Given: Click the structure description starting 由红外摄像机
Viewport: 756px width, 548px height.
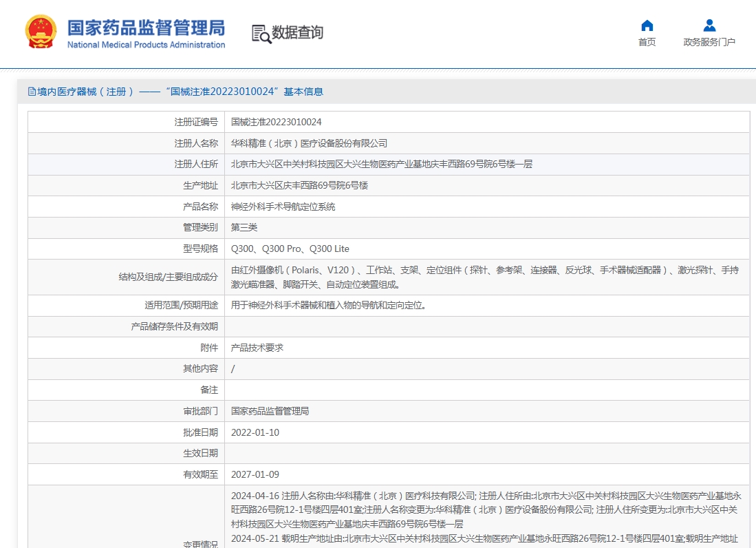Looking at the screenshot, I should coord(485,277).
